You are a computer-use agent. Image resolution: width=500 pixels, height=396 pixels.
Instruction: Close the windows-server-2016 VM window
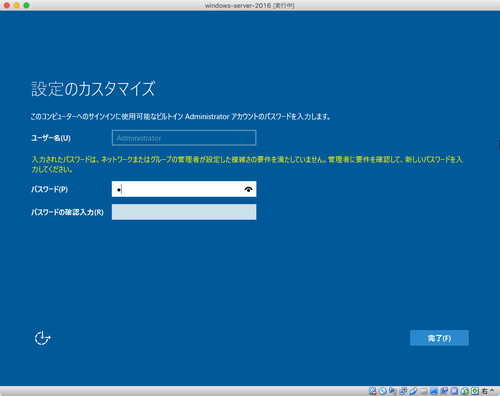tap(7, 5)
